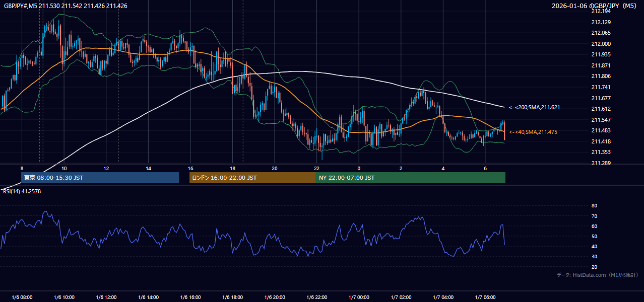Click the 東京 08:00-15:30 JST session bar

tap(100, 178)
